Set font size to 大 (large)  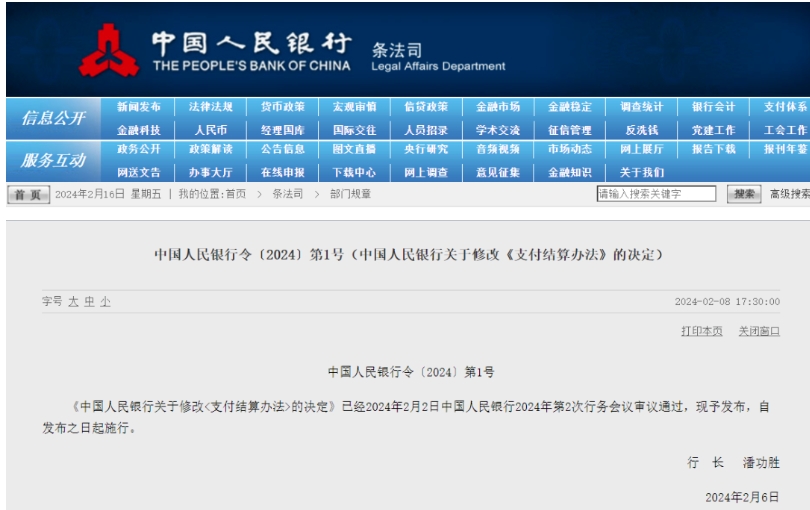click(x=73, y=301)
